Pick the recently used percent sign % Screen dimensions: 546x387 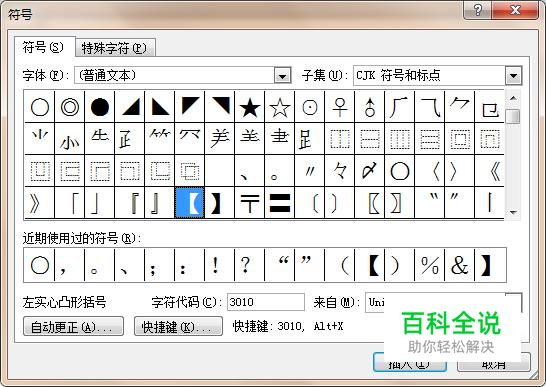[x=429, y=265]
